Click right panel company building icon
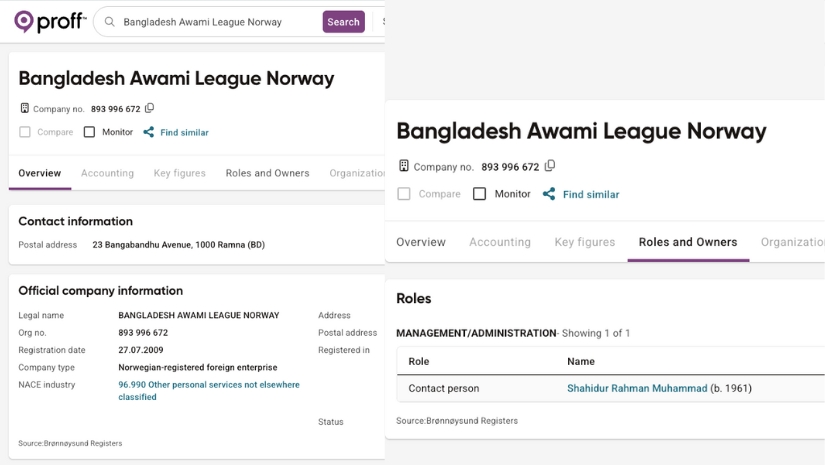This screenshot has width=825, height=465. click(x=404, y=166)
